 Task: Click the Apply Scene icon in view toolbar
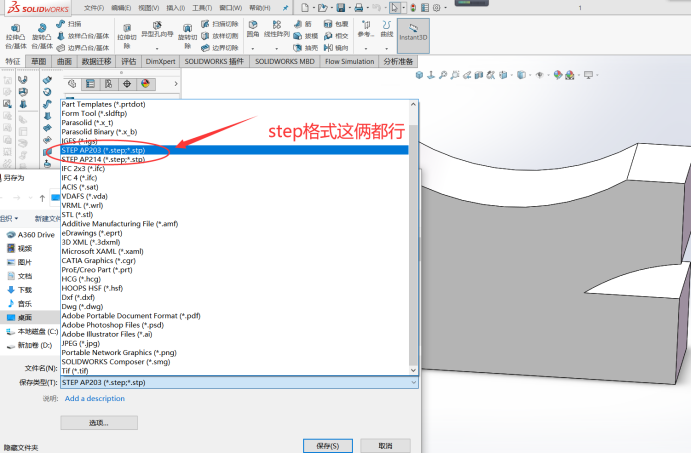(x=570, y=75)
